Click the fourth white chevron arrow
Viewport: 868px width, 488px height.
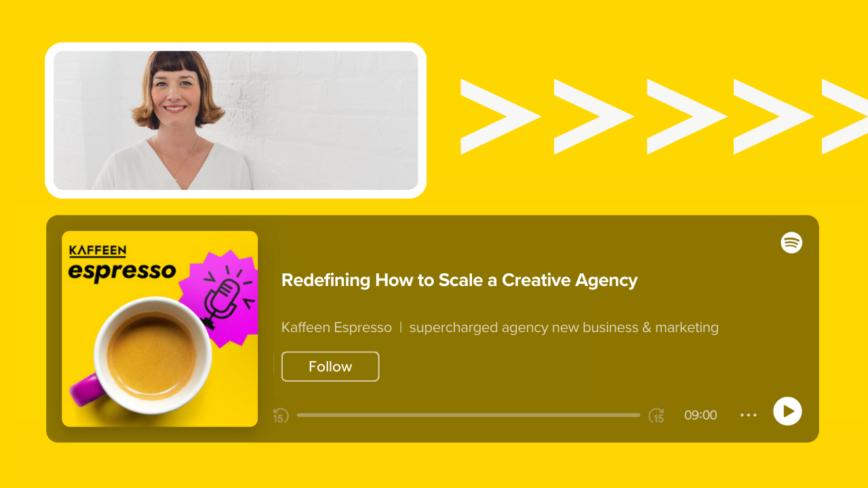774,117
